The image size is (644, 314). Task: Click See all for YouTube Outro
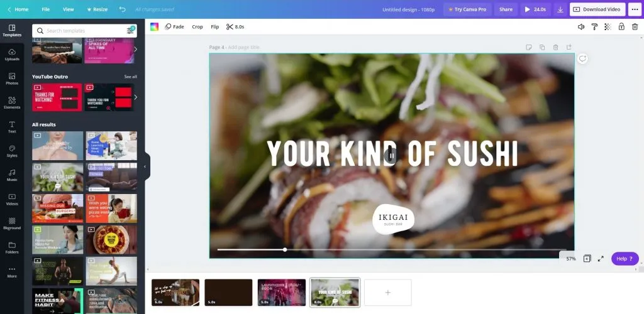coord(131,77)
